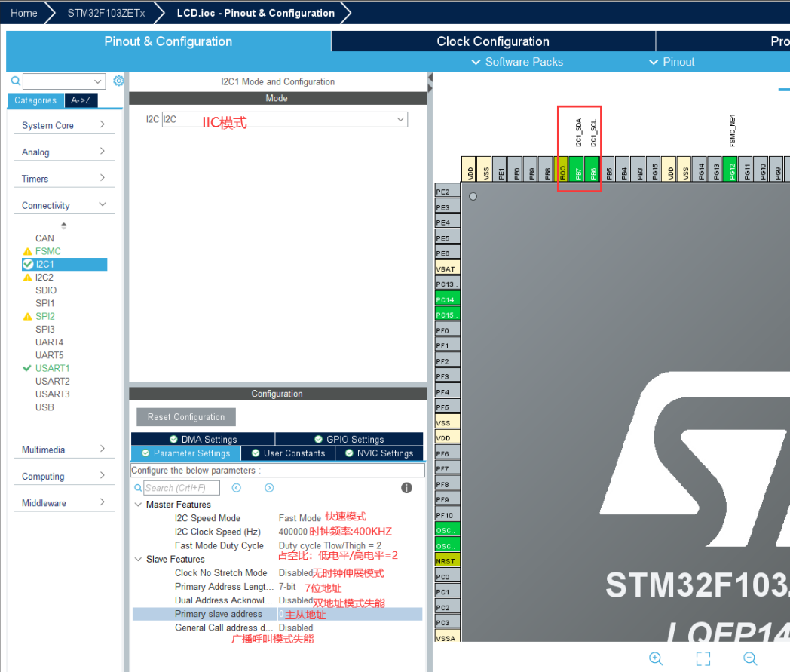Click the fit-to-screen icon below chip view
The height and width of the screenshot is (672, 790).
tap(703, 658)
